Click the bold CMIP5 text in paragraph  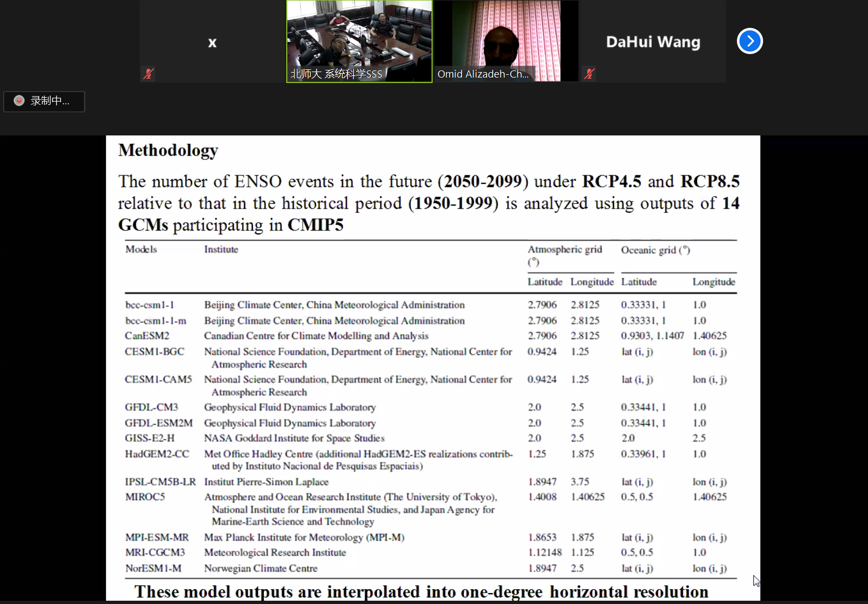point(315,225)
